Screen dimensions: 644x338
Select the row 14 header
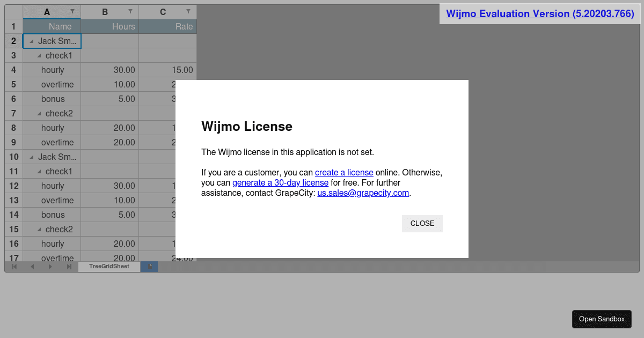(x=14, y=215)
